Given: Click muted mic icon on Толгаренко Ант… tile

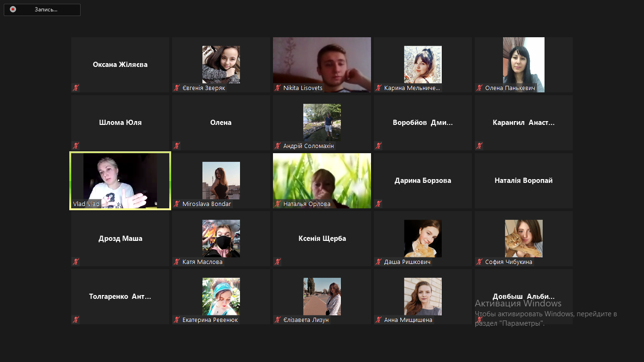Looking at the screenshot, I should pyautogui.click(x=75, y=320).
